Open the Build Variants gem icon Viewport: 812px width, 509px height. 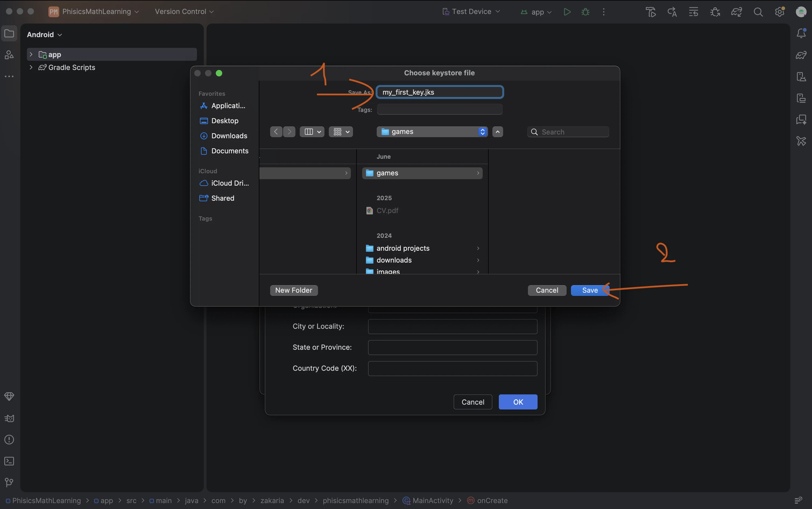tap(9, 396)
